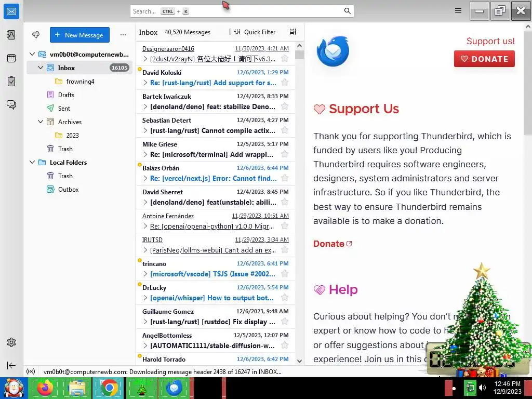This screenshot has width=532, height=399.
Task: Expand the IRUTSD message thread
Action: [x=145, y=250]
